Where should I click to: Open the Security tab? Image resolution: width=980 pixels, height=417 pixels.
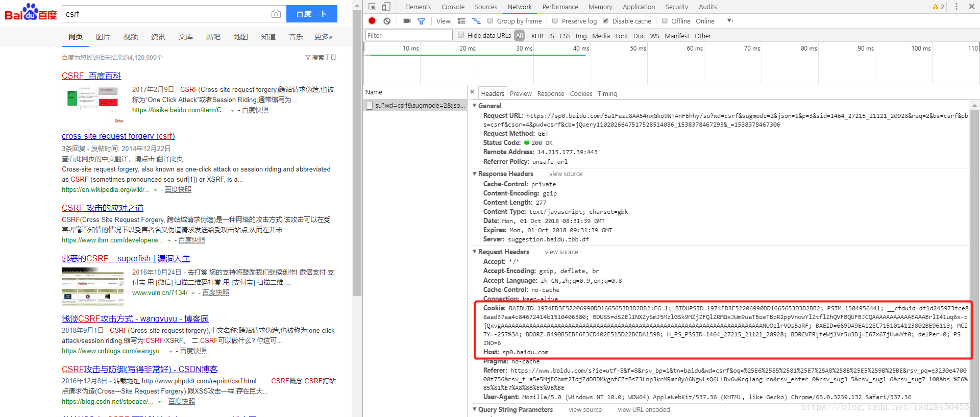[677, 7]
